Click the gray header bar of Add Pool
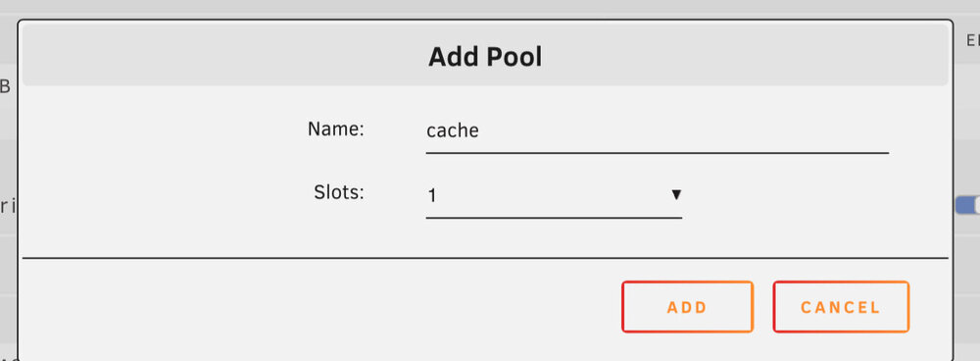Viewport: 980px width, 361px height. pos(485,55)
